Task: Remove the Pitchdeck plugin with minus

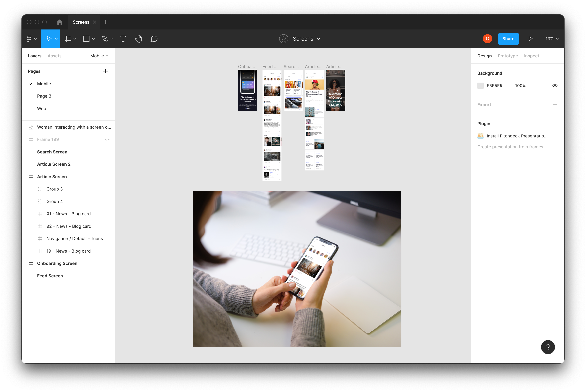Action: 555,136
